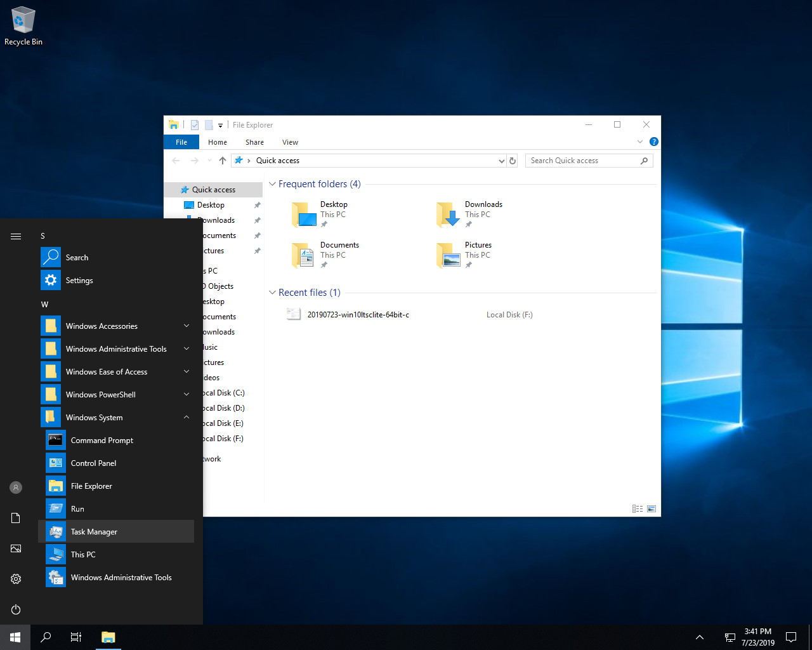This screenshot has height=650, width=812.
Task: Launch Search from the Start list
Action: click(x=116, y=258)
